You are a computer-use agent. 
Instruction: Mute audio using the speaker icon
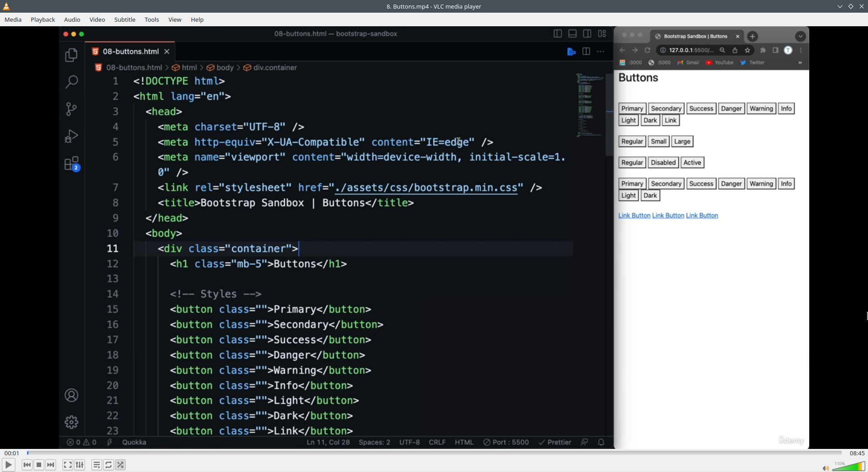[826, 468]
